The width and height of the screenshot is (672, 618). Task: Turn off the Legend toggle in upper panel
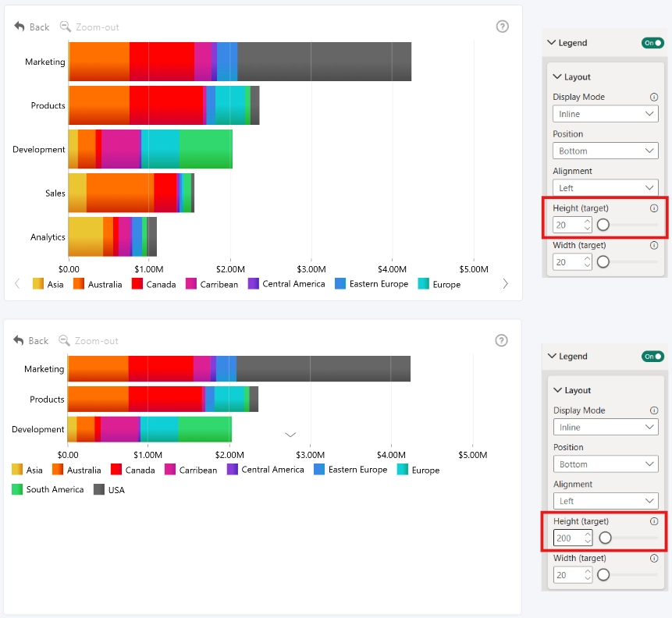[652, 43]
